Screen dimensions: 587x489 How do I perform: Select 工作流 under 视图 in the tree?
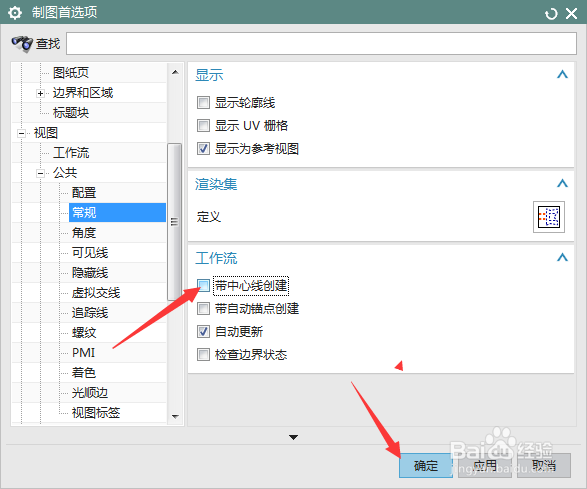pos(71,153)
